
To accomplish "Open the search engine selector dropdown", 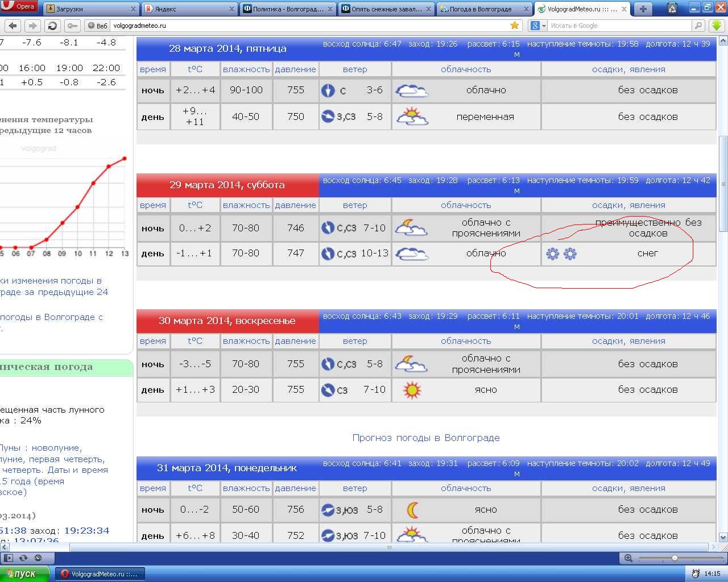I will tap(538, 26).
